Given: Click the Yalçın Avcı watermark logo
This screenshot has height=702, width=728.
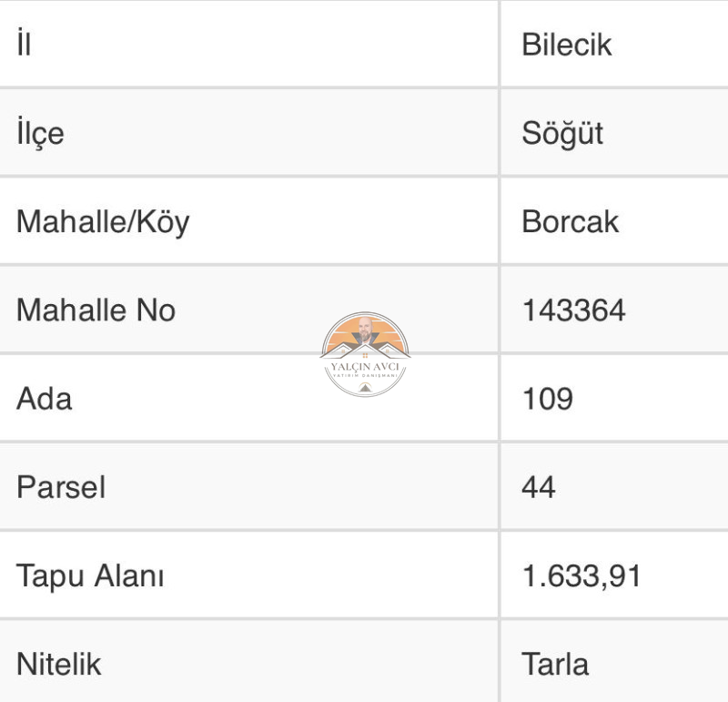Looking at the screenshot, I should click(x=365, y=354).
